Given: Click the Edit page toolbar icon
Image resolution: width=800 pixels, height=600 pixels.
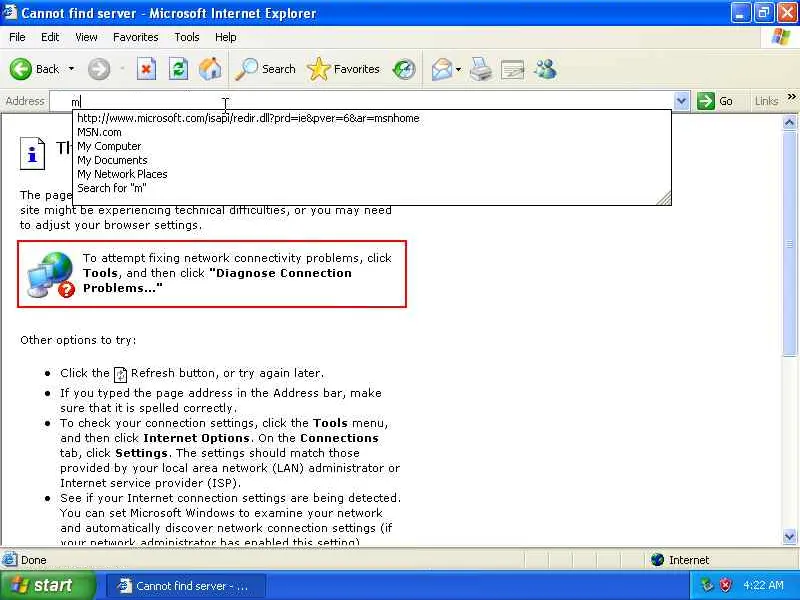Looking at the screenshot, I should click(x=512, y=69).
